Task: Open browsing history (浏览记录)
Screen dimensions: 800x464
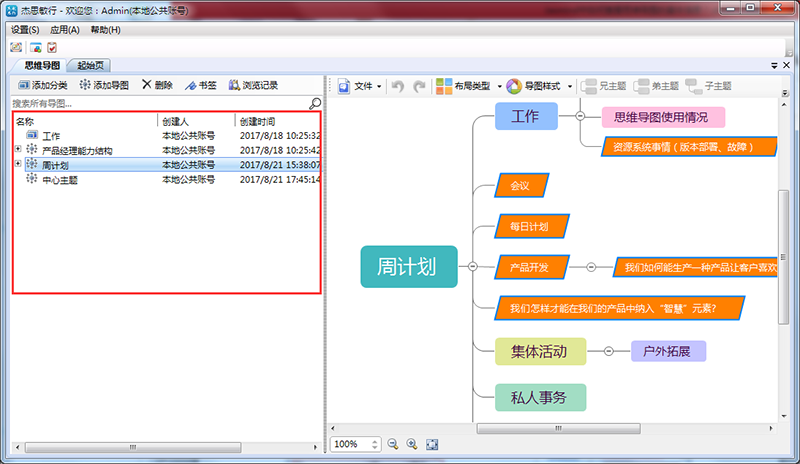Action: (254, 85)
